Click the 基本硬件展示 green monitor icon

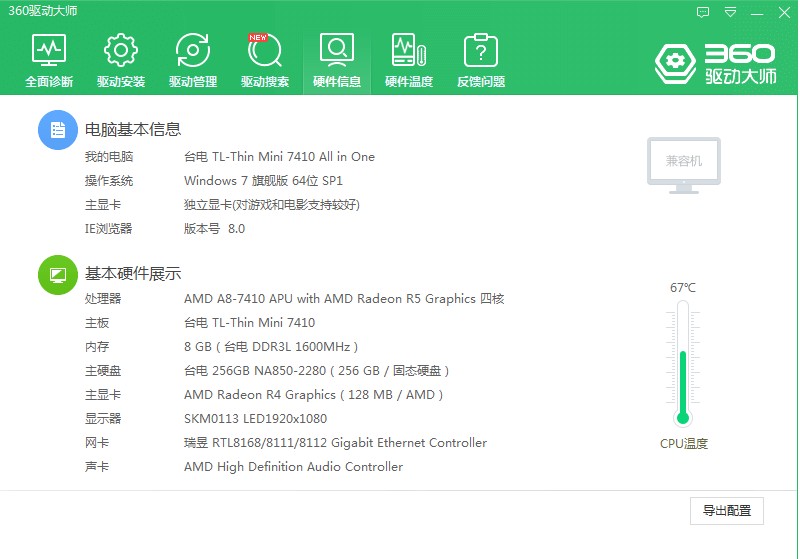click(x=58, y=275)
